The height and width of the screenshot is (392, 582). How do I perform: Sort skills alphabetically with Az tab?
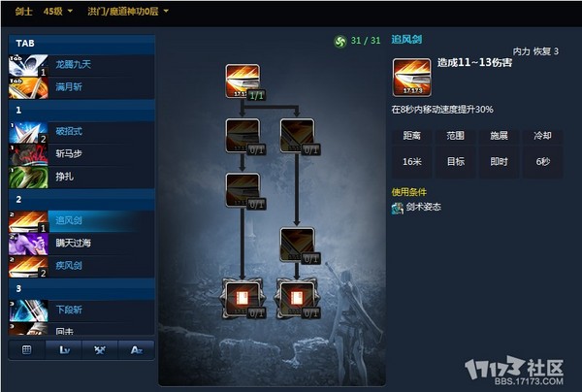[x=136, y=349]
